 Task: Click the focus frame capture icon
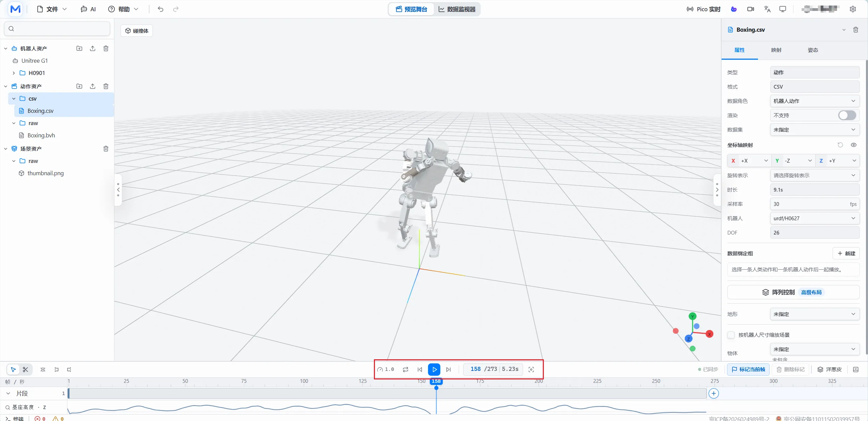(x=531, y=370)
